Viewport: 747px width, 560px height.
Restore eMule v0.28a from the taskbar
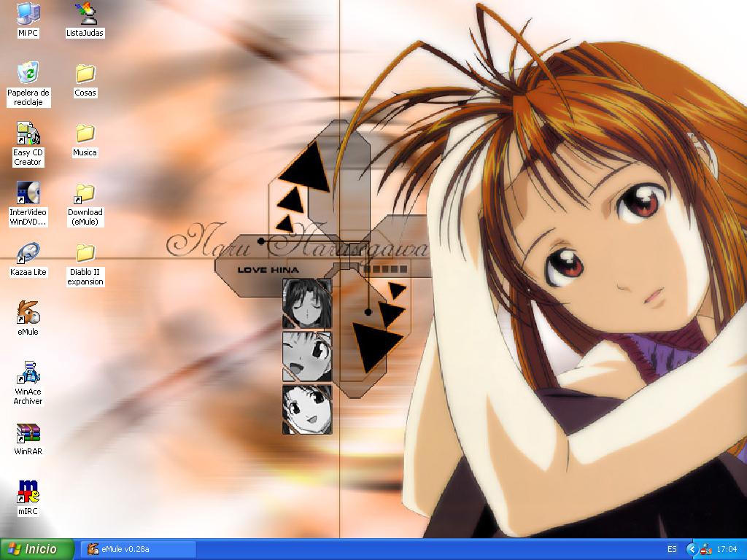(138, 549)
